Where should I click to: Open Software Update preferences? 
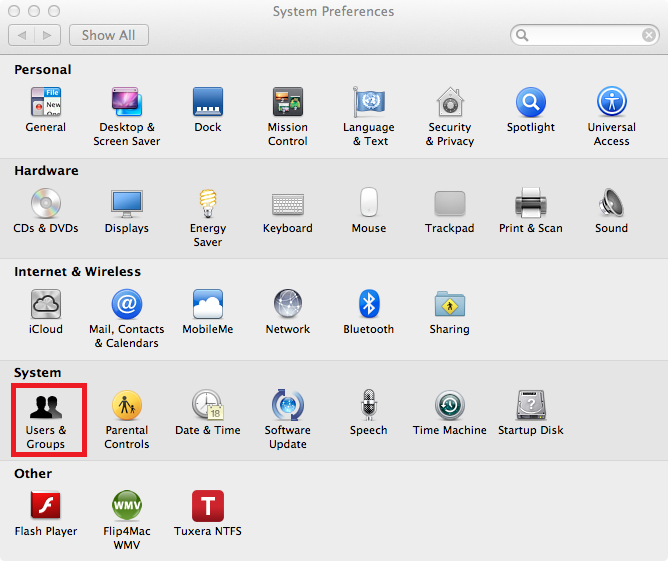(288, 405)
